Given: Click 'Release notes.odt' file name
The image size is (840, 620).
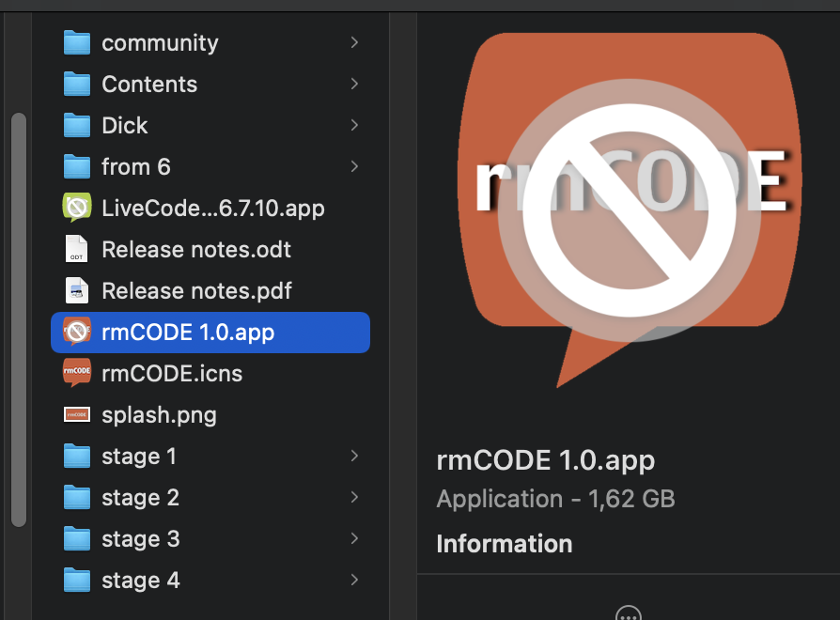Looking at the screenshot, I should point(196,250).
